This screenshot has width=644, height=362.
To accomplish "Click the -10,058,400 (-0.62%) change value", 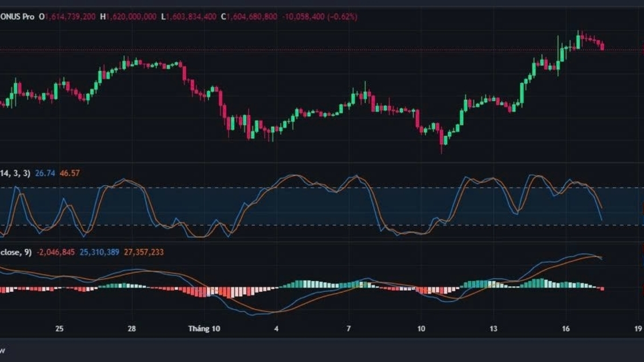I will point(320,17).
